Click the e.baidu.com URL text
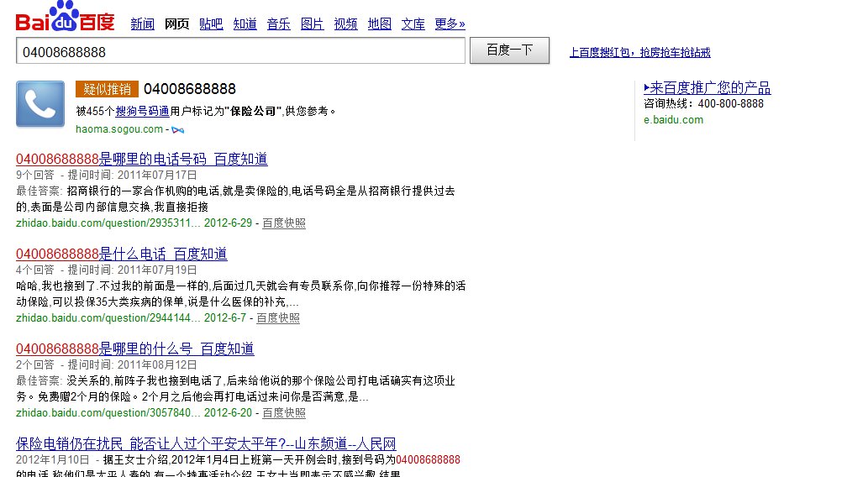This screenshot has width=868, height=477. pos(673,119)
